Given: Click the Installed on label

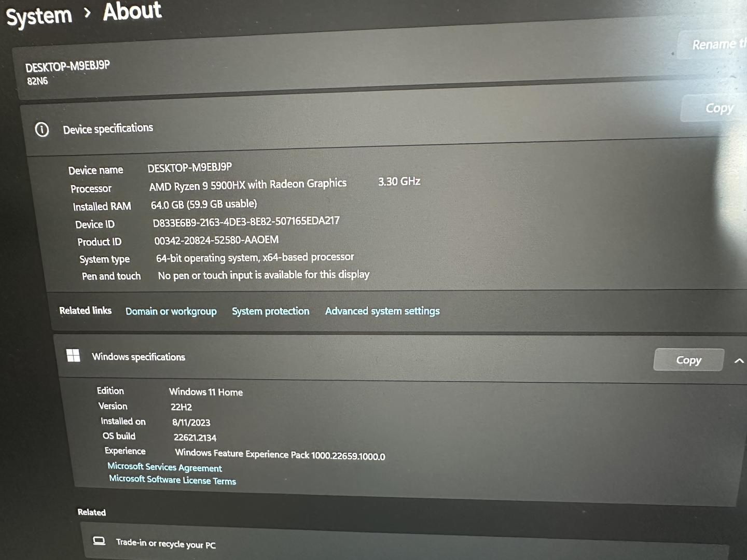Looking at the screenshot, I should click(x=123, y=422).
